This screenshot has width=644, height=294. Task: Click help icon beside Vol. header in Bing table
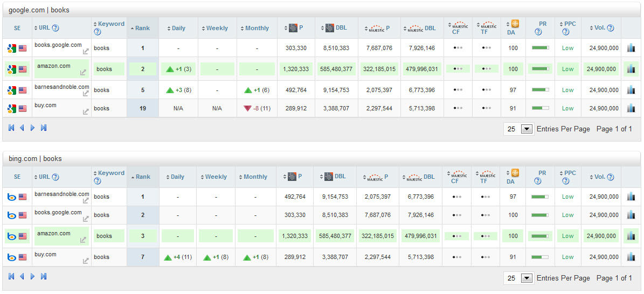[x=611, y=177]
